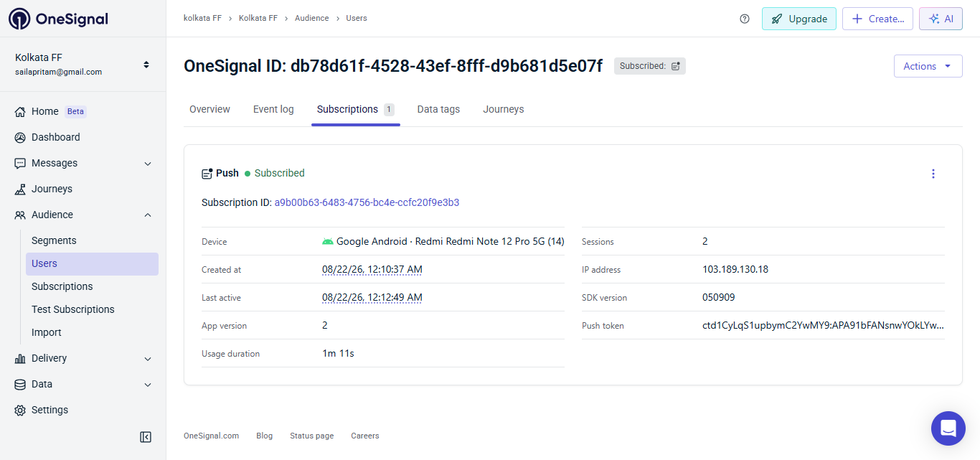980x460 pixels.
Task: Open Messages sidebar item
Action: click(55, 163)
